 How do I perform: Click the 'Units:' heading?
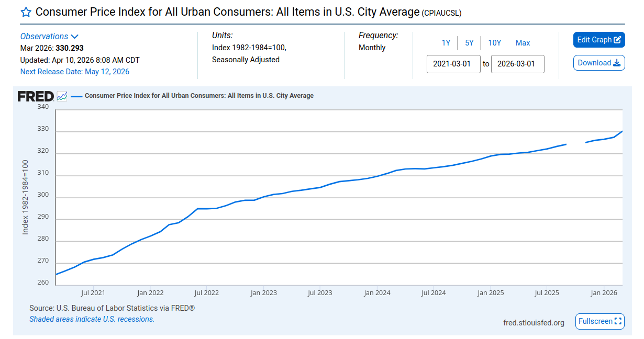pyautogui.click(x=222, y=36)
